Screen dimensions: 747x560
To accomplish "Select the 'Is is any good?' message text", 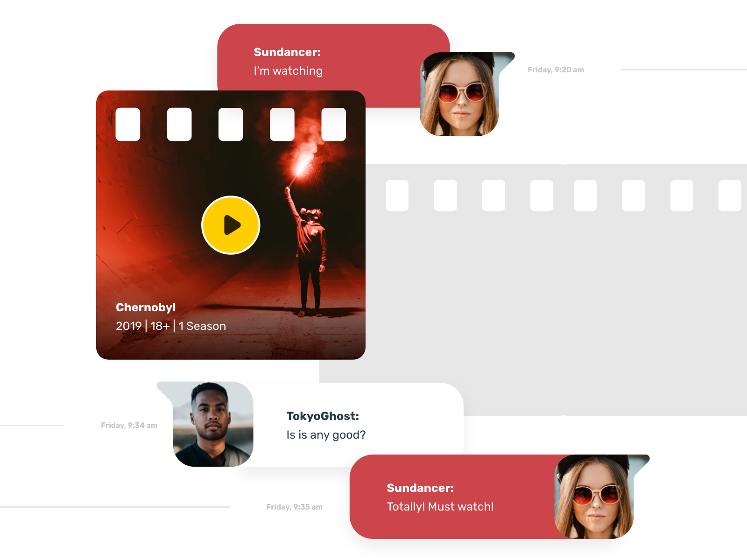I will (326, 435).
